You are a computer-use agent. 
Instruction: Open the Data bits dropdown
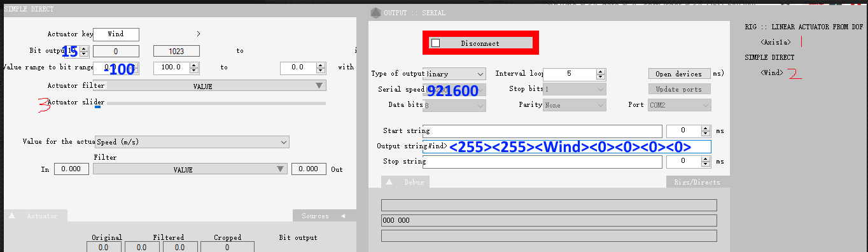[x=454, y=105]
